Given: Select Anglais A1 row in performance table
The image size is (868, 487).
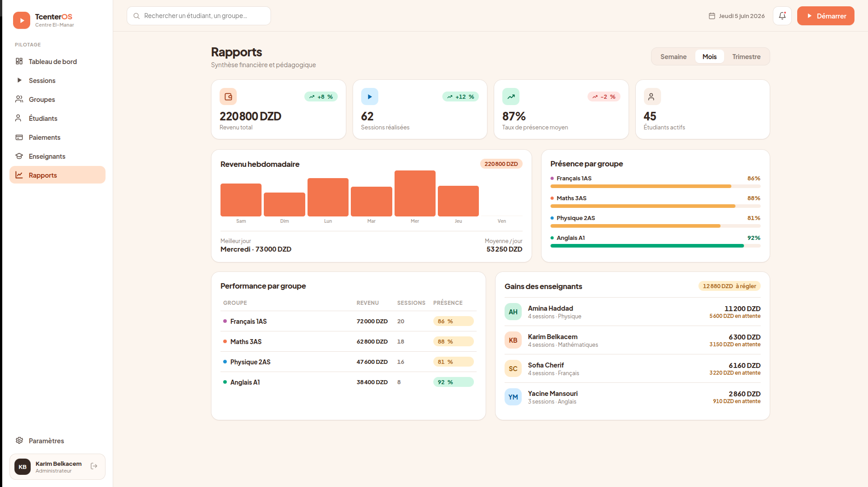Looking at the screenshot, I should tap(349, 382).
